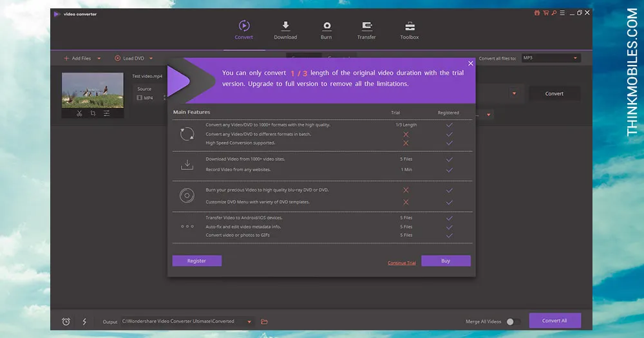Image resolution: width=644 pixels, height=338 pixels.
Task: Click the Output path field
Action: [183, 321]
